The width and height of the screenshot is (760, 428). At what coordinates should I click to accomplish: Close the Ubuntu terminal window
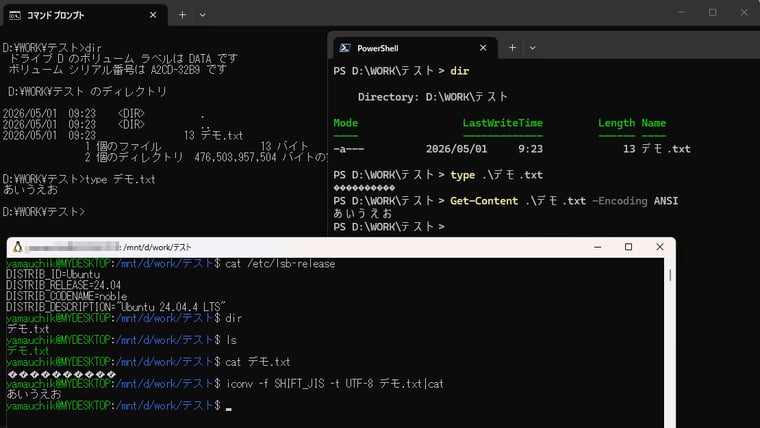tap(660, 247)
